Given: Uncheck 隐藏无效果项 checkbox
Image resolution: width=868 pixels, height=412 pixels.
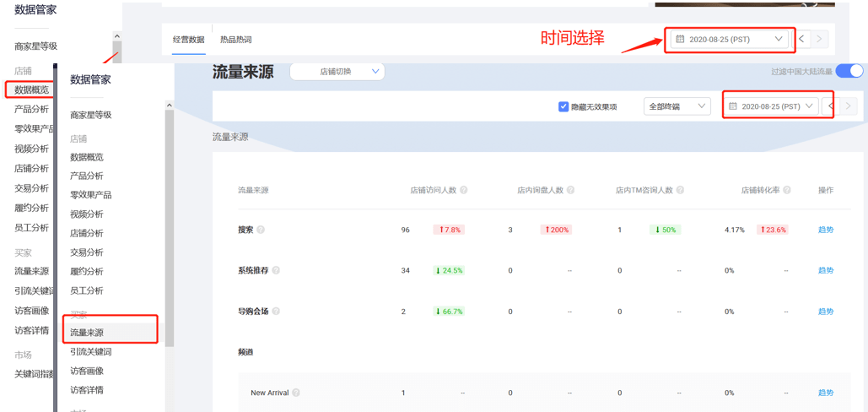Looking at the screenshot, I should point(563,106).
